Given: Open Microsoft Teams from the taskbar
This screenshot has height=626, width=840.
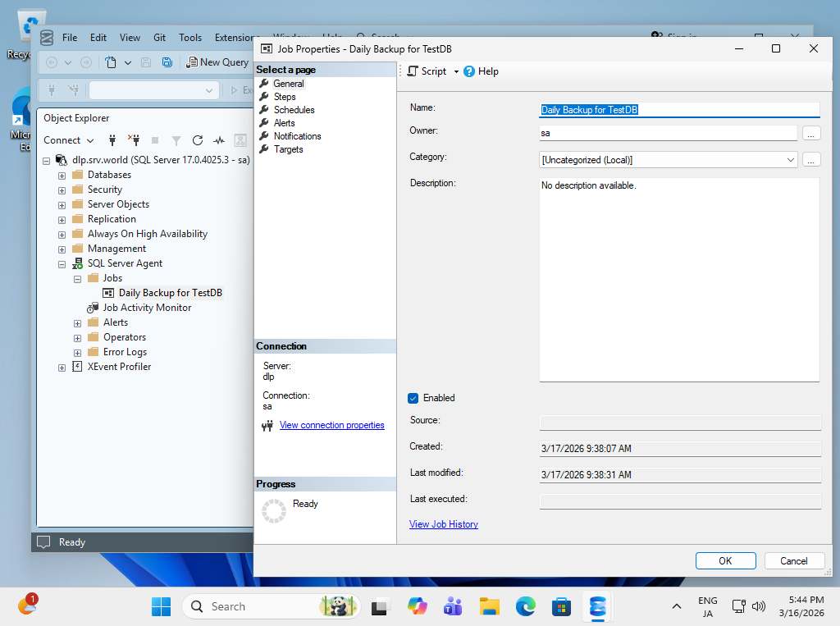Looking at the screenshot, I should (453, 606).
